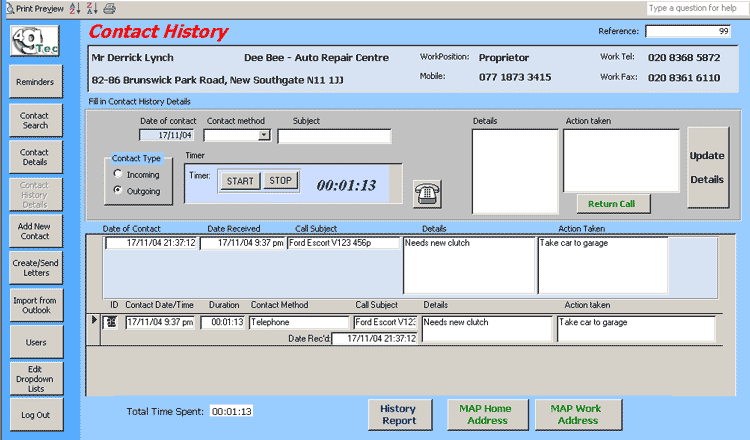Click into the Subject input field
750x440 pixels.
coord(334,136)
